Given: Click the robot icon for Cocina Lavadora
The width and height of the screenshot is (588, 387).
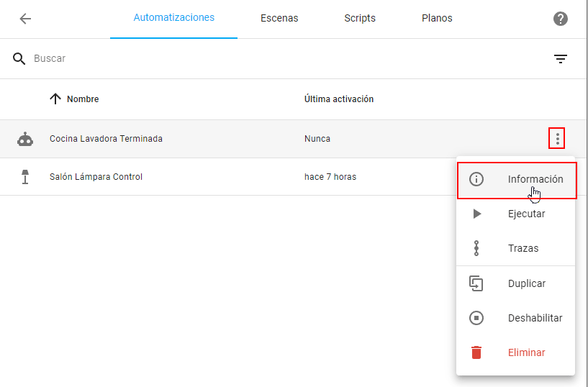Looking at the screenshot, I should (x=25, y=140).
